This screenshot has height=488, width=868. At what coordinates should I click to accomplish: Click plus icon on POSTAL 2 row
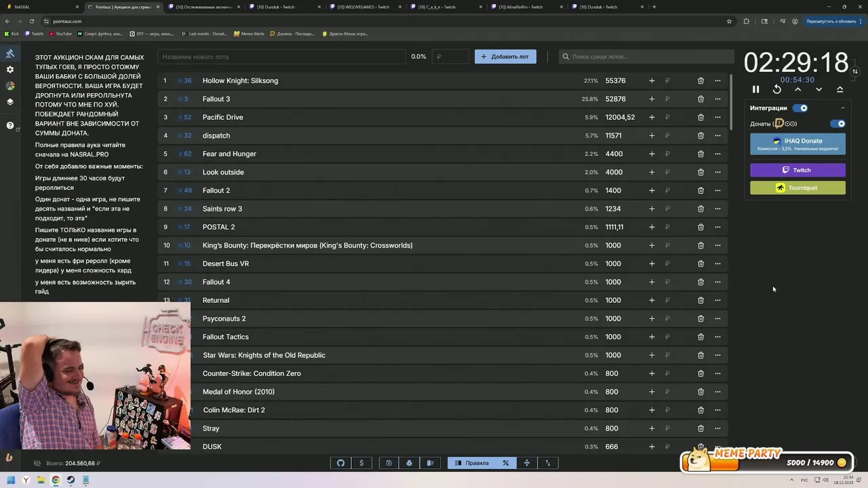pos(652,227)
